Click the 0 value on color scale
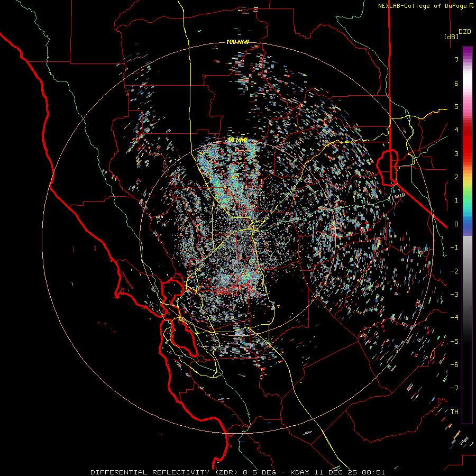 [456, 224]
